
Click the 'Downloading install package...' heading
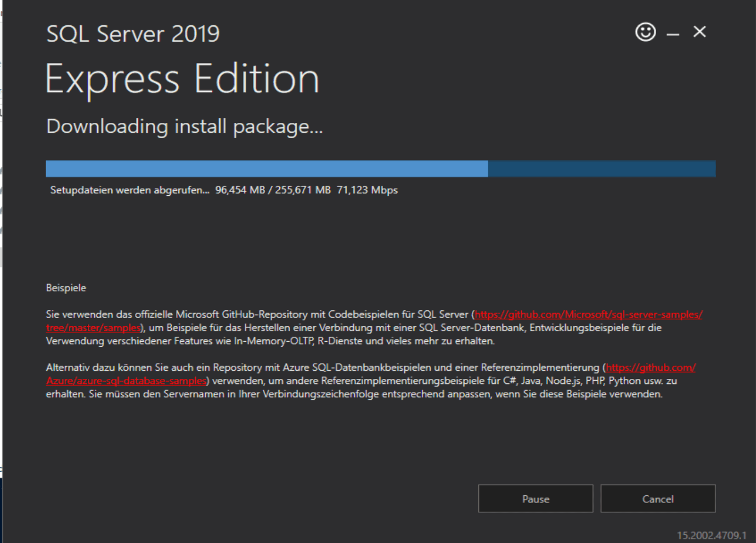184,127
